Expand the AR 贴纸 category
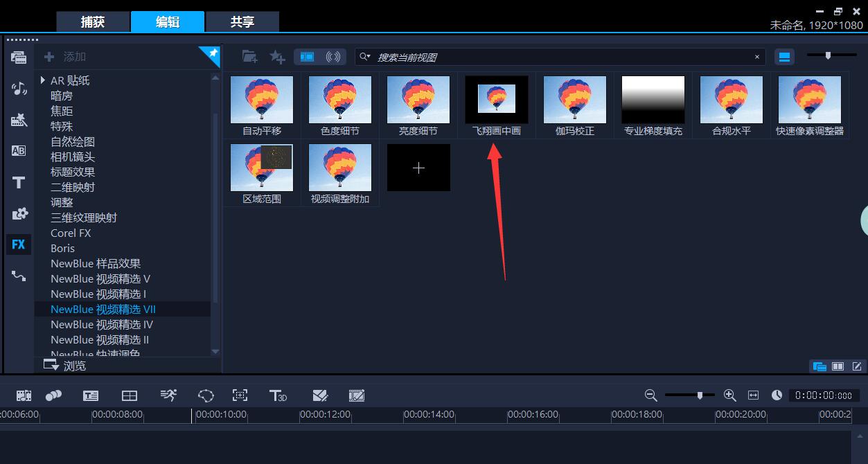Screen dimensions: 868x464 coord(43,80)
